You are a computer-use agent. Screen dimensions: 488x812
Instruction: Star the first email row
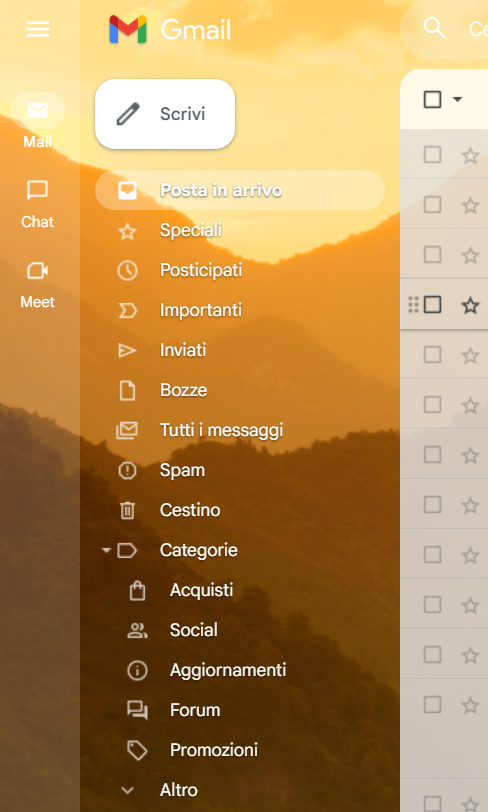coord(470,155)
